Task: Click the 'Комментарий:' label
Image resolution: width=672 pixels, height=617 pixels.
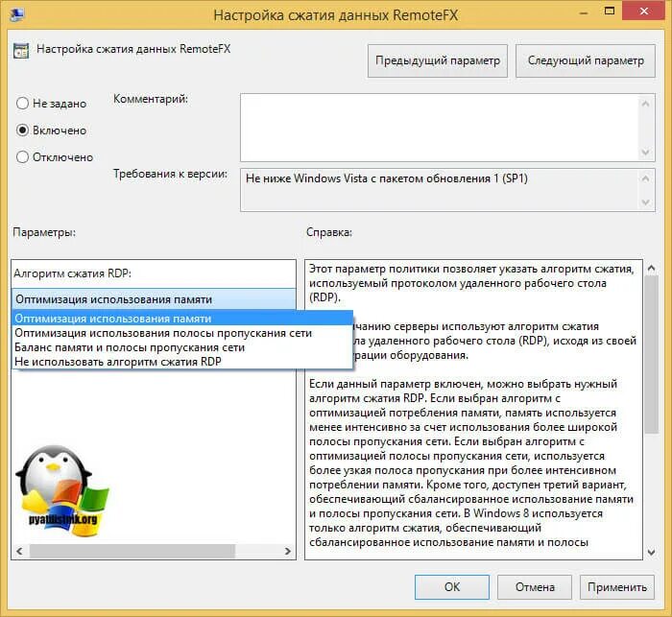Action: click(151, 99)
